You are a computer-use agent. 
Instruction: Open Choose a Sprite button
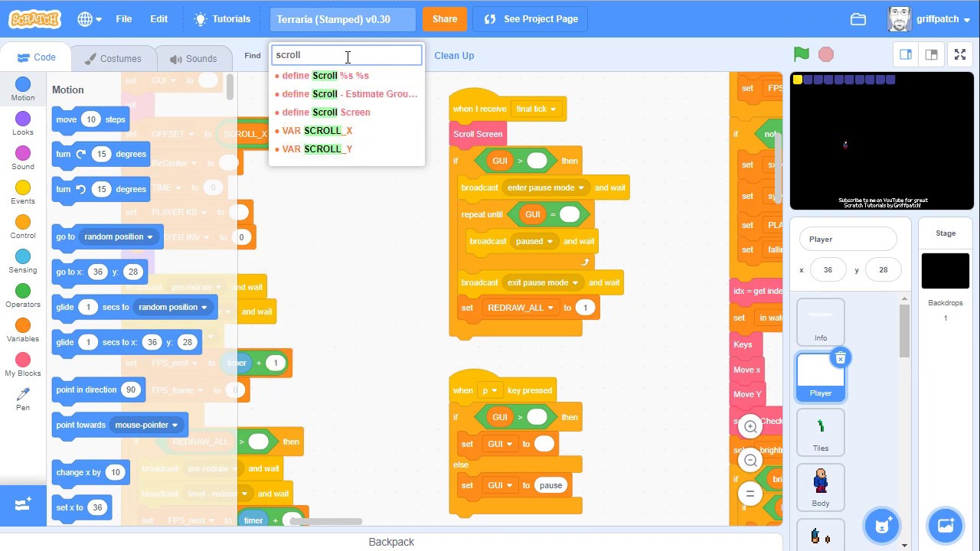[x=881, y=525]
